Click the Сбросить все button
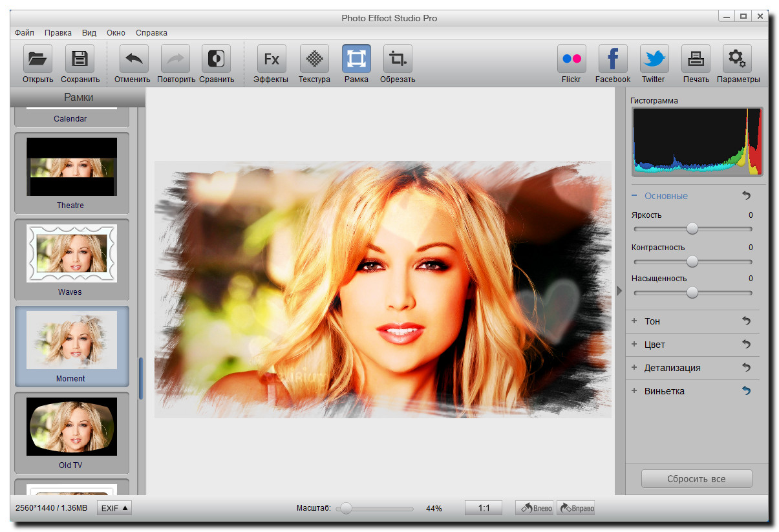 [696, 479]
